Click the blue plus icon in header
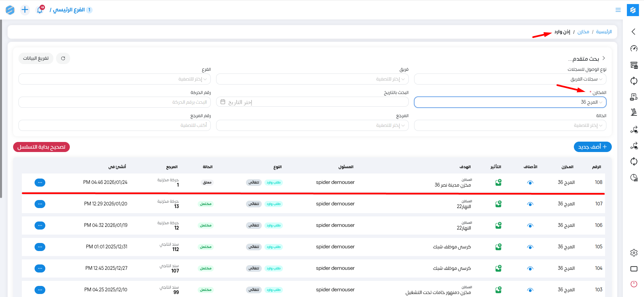 tap(25, 10)
